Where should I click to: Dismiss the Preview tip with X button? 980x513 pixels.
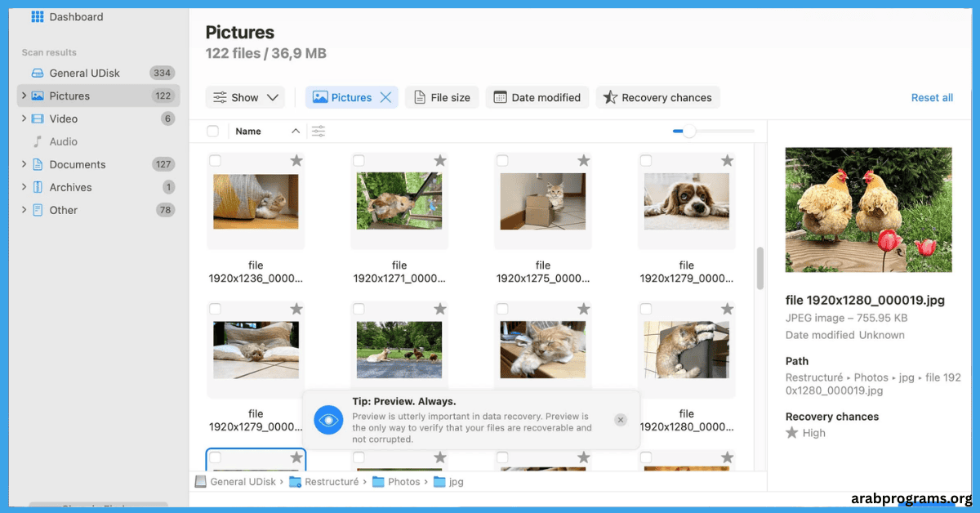pyautogui.click(x=621, y=420)
